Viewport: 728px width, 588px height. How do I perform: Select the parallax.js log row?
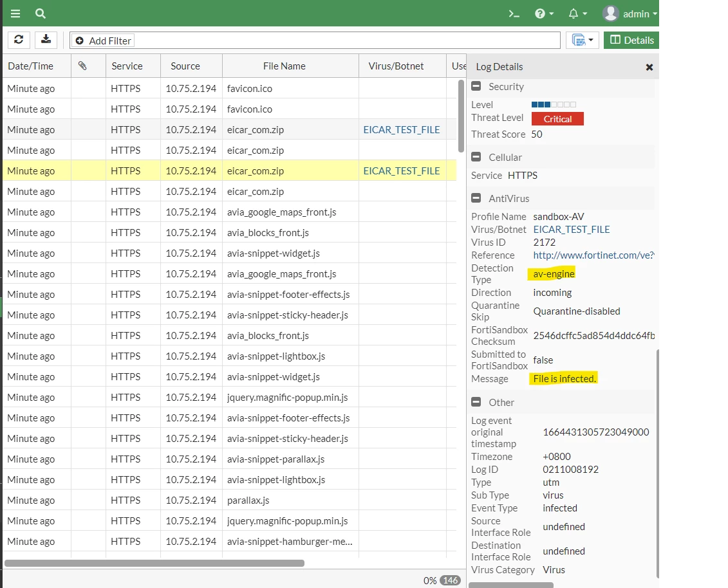click(230, 501)
